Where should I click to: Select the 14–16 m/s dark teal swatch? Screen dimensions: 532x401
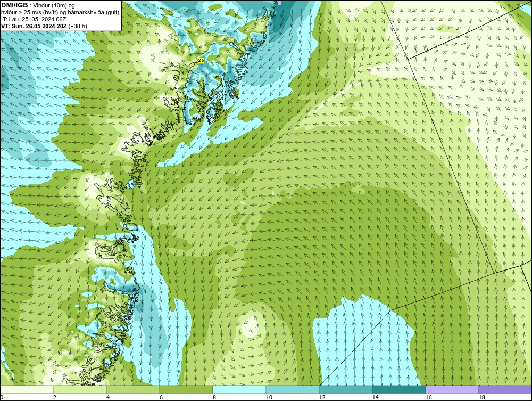[399, 389]
